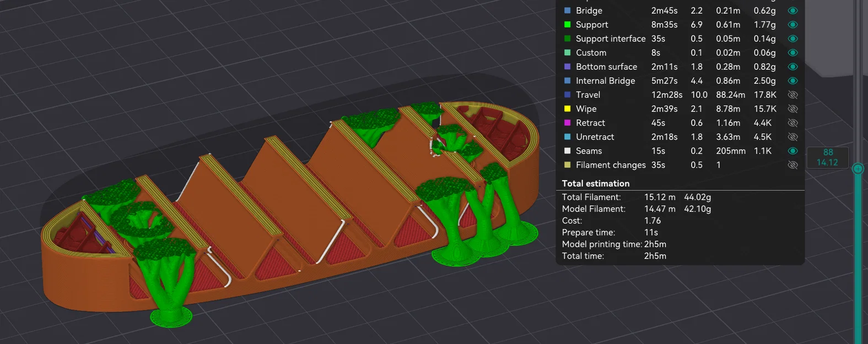
Task: Click the Total estimation heading
Action: 595,183
